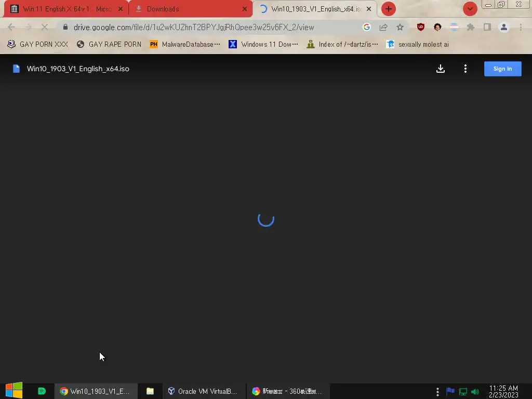The width and height of the screenshot is (532, 399).
Task: Open File Explorer from the taskbar
Action: pos(150,391)
